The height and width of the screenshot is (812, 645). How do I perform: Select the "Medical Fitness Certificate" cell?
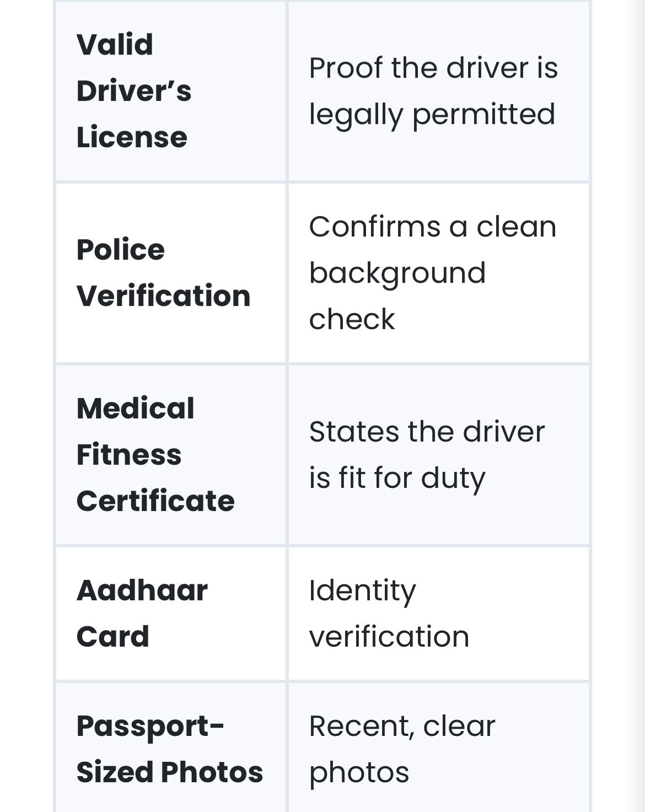coord(170,455)
